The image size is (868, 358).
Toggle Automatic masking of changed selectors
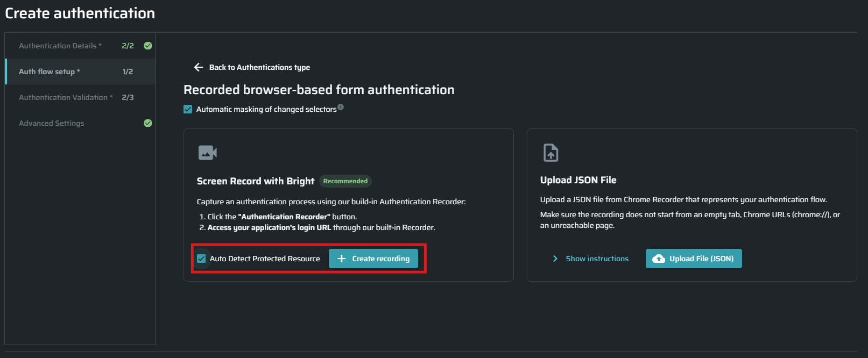tap(188, 109)
